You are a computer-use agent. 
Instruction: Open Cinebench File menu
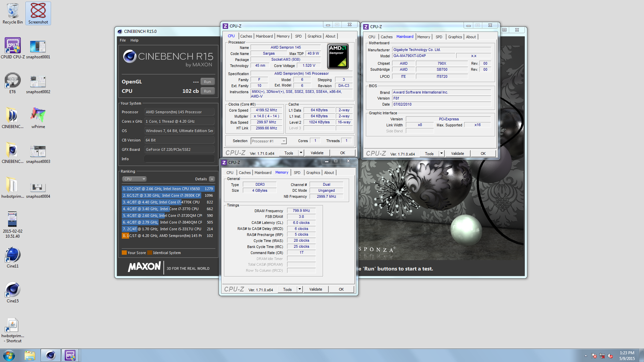(123, 40)
